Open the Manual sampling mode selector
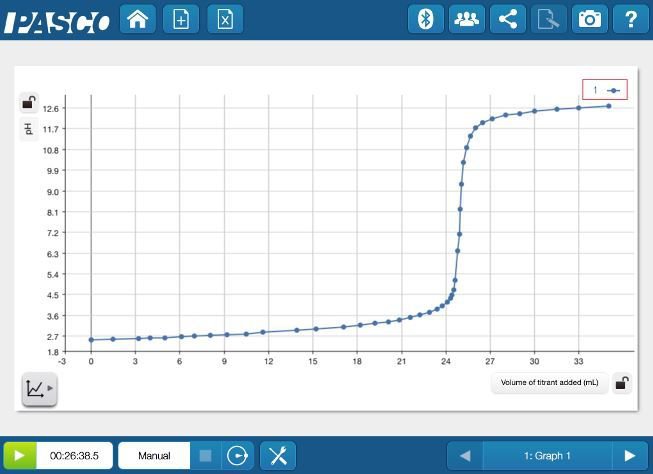The height and width of the screenshot is (474, 653). click(x=154, y=456)
